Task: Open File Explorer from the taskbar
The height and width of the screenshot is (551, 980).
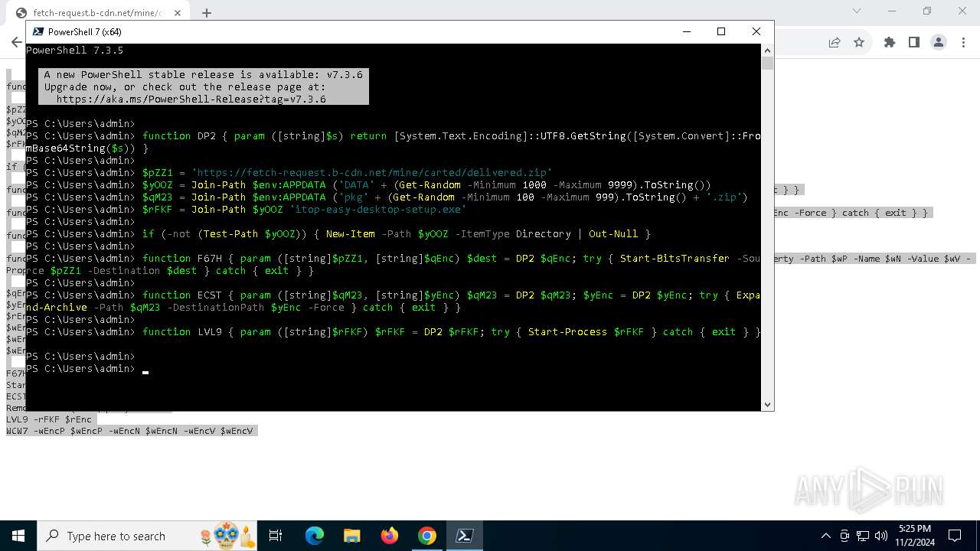Action: coord(351,536)
